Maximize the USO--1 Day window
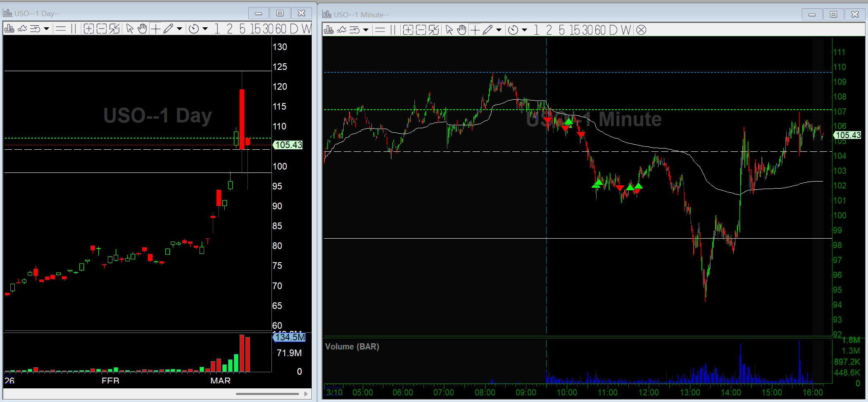The height and width of the screenshot is (402, 868). point(280,13)
